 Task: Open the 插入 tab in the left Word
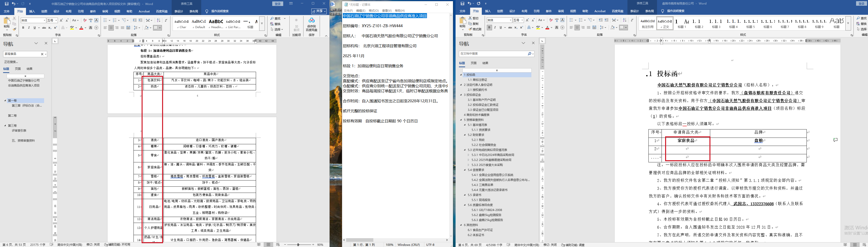32,11
